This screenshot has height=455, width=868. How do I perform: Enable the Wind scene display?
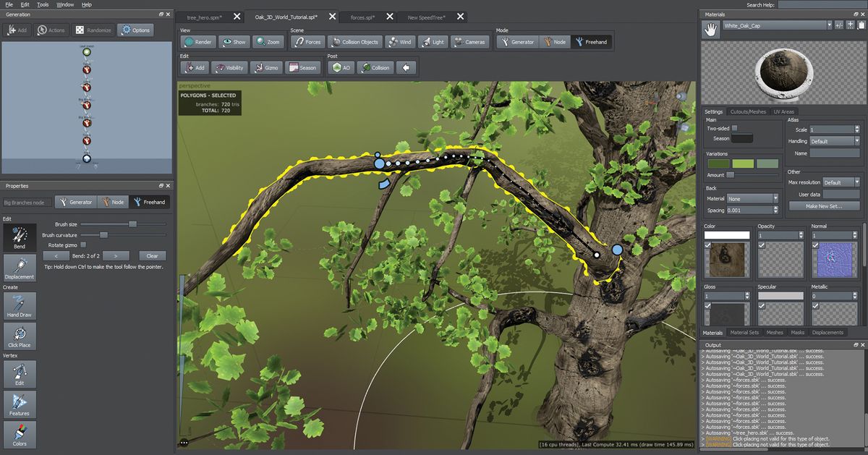pos(400,41)
